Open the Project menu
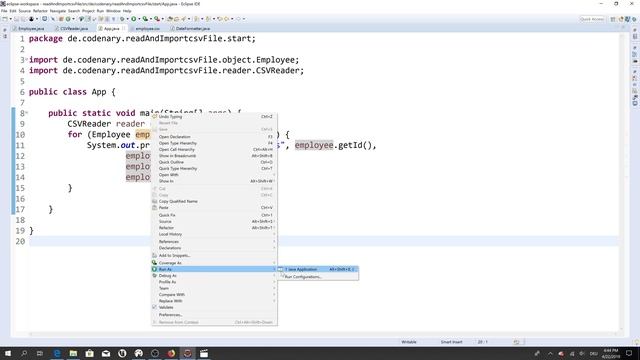This screenshot has width=640, height=360. point(88,11)
